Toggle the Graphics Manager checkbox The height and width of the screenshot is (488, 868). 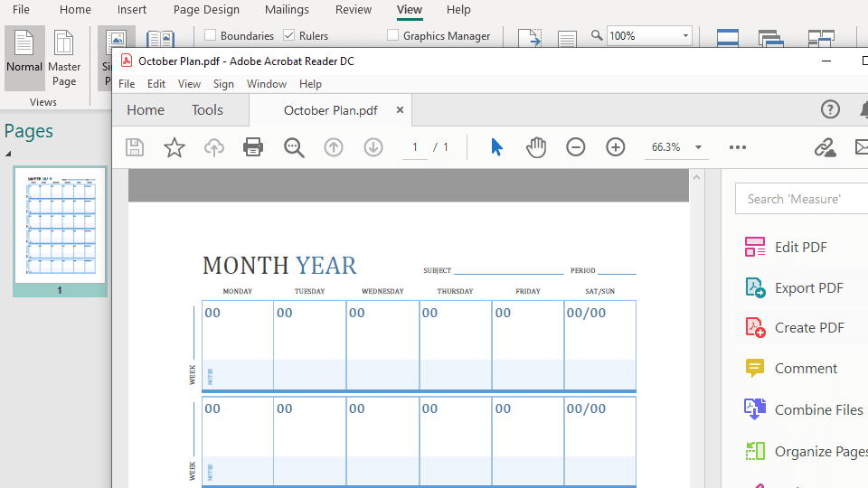pos(393,36)
